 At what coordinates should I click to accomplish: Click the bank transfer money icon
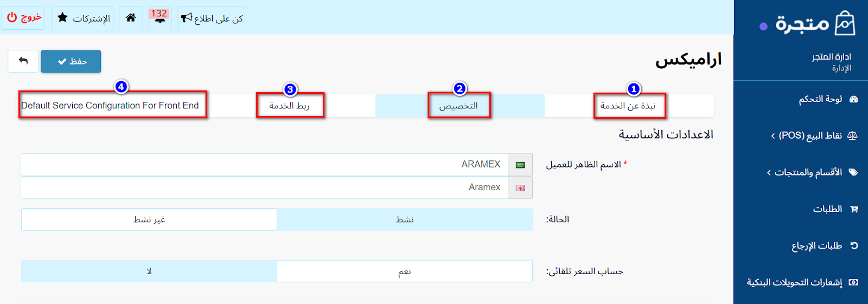click(853, 282)
